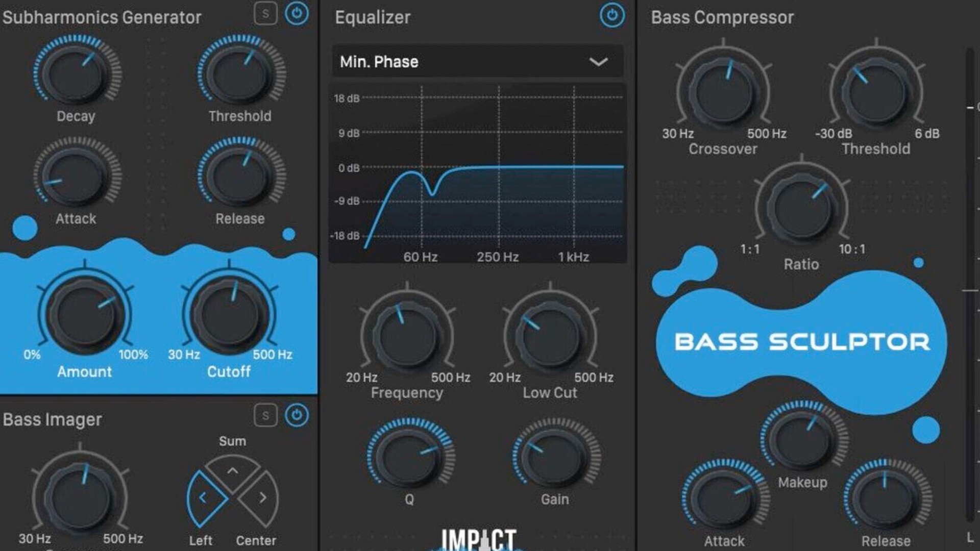Screen dimensions: 980x551
Task: Click the dropdown chevron beside Min. Phase
Action: 598,62
